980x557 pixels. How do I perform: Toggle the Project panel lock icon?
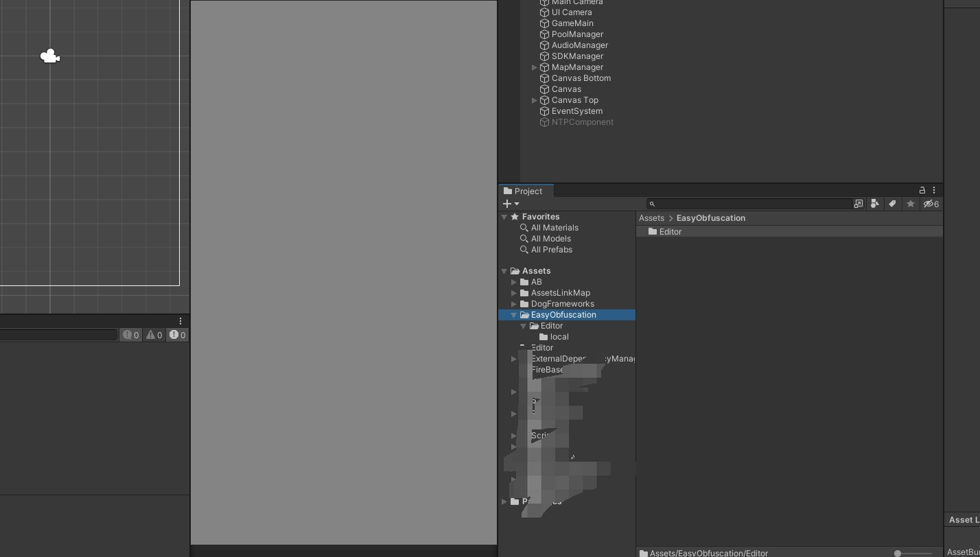[922, 190]
